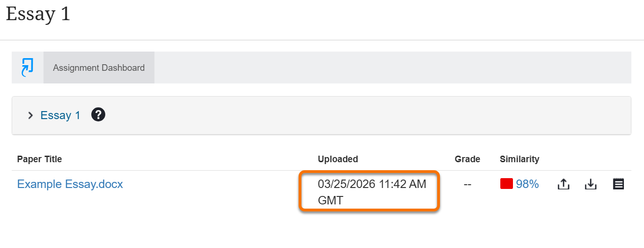
Task: Click the Grade column header
Action: [x=467, y=159]
